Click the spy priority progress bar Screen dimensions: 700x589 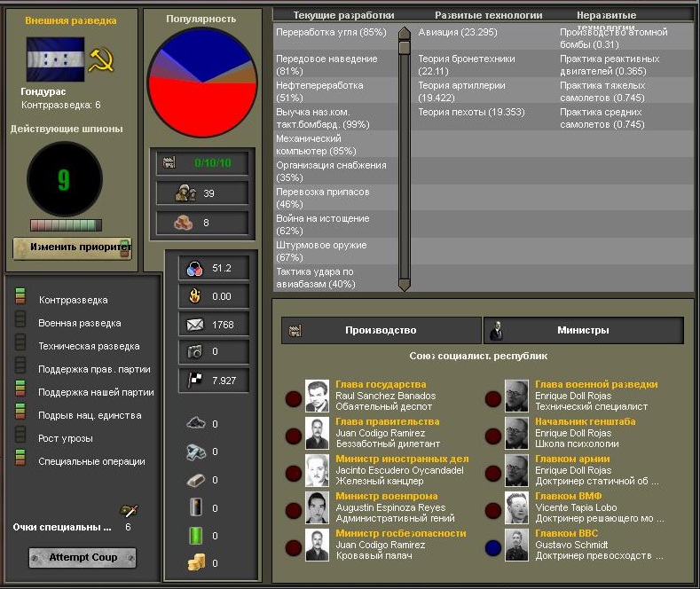[x=66, y=225]
